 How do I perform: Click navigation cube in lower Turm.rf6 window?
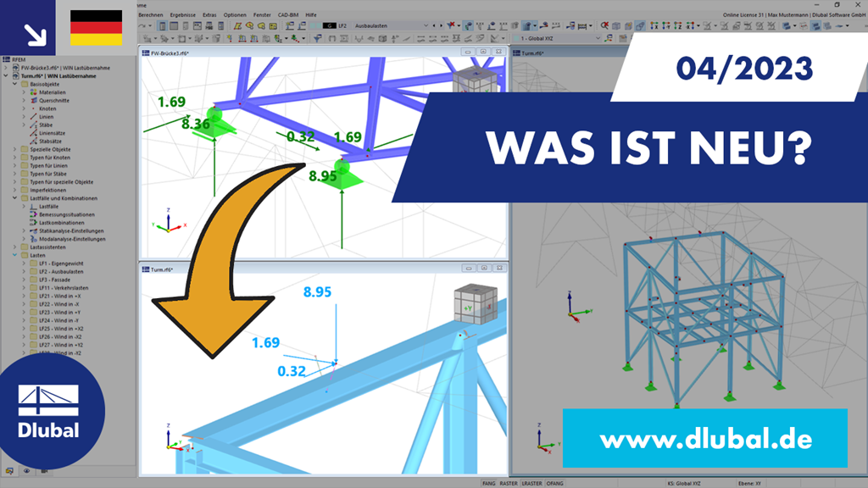(476, 304)
